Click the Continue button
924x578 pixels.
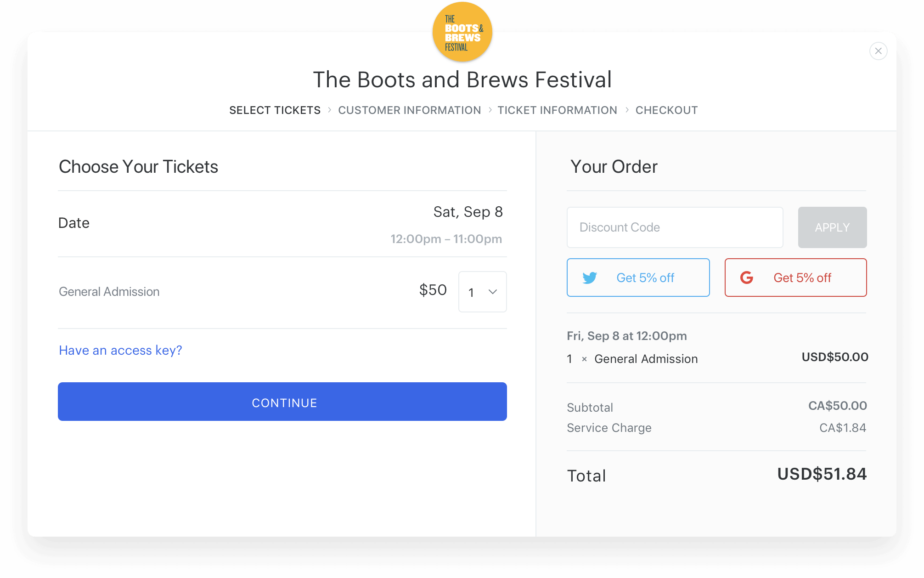[282, 402]
